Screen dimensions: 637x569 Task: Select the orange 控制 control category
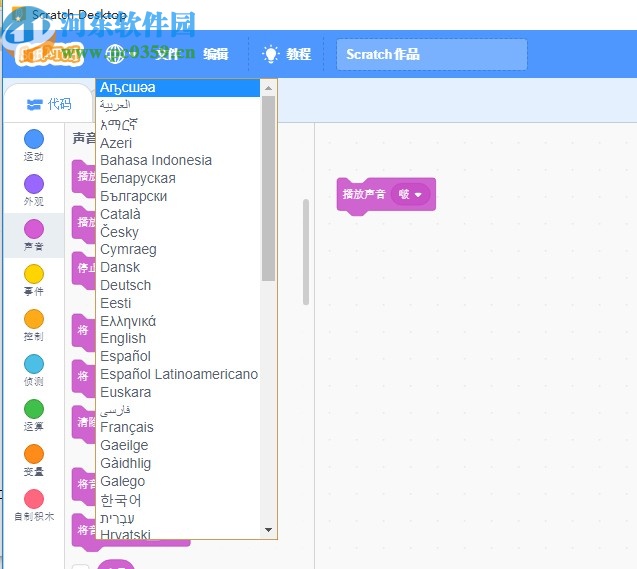click(34, 326)
